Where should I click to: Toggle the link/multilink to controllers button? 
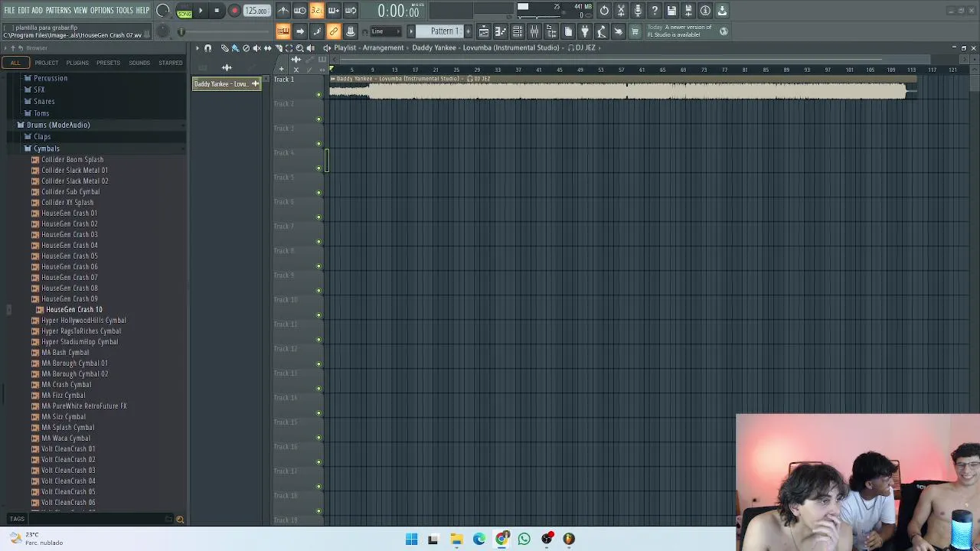pos(334,31)
